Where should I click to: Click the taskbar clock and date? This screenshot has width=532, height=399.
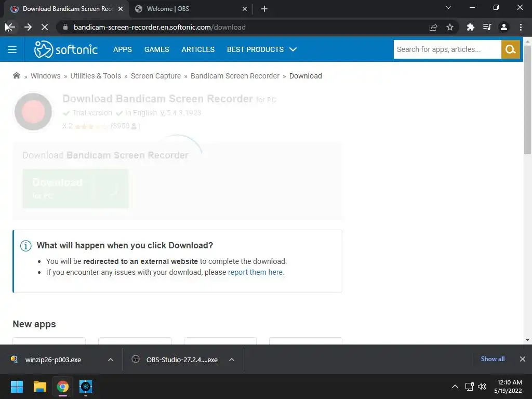pyautogui.click(x=508, y=387)
